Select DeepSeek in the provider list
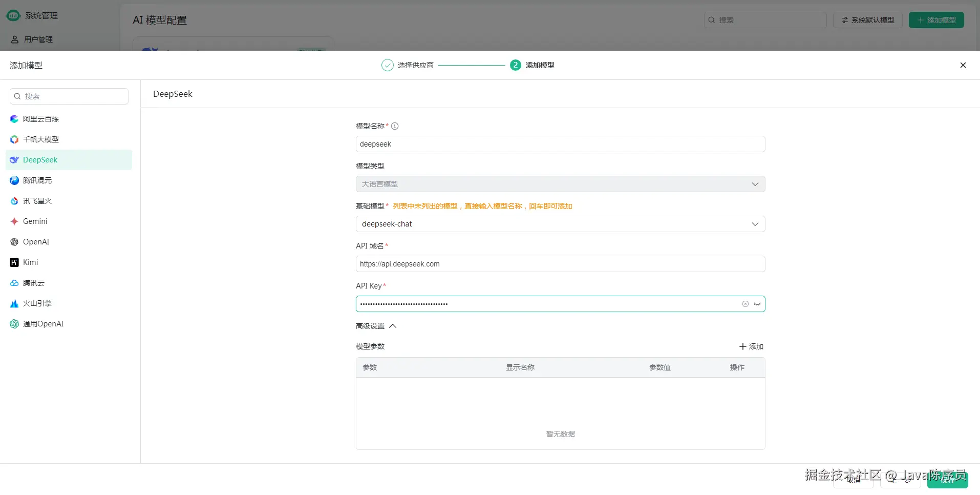The width and height of the screenshot is (980, 495). [69, 160]
